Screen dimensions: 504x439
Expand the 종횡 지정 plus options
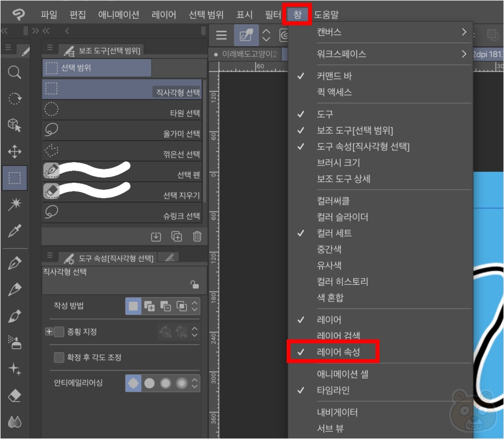(x=49, y=332)
